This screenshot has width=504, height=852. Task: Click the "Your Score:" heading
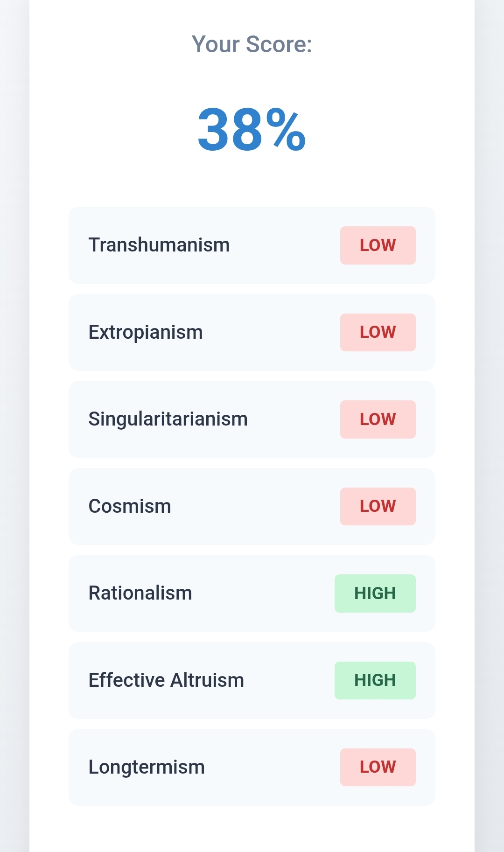point(252,44)
